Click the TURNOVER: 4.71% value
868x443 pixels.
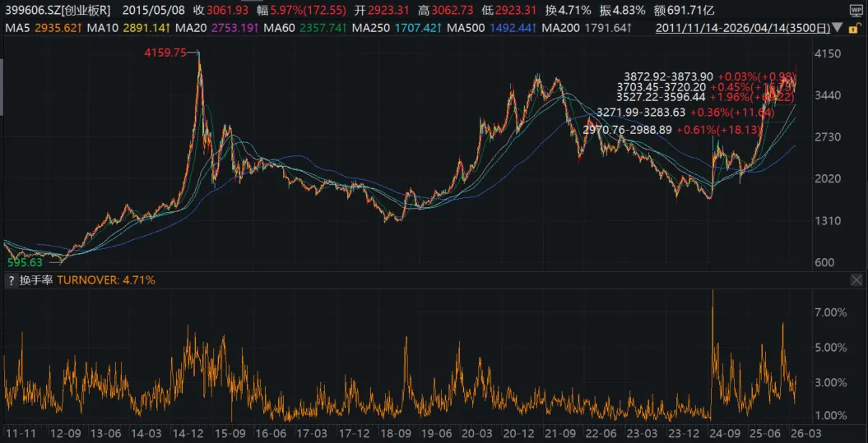click(x=106, y=280)
